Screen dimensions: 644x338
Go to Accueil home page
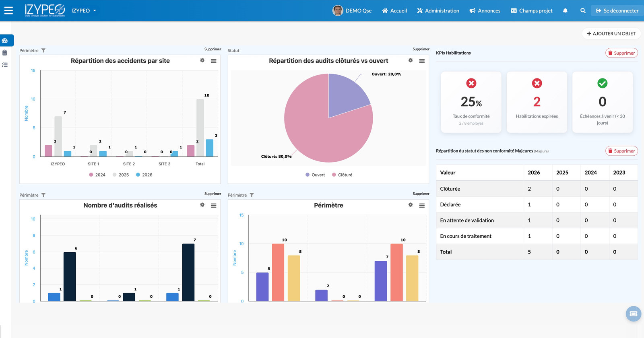[x=394, y=10]
